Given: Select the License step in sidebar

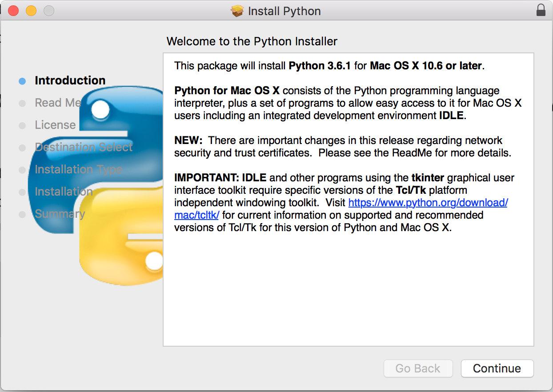Looking at the screenshot, I should [x=55, y=125].
